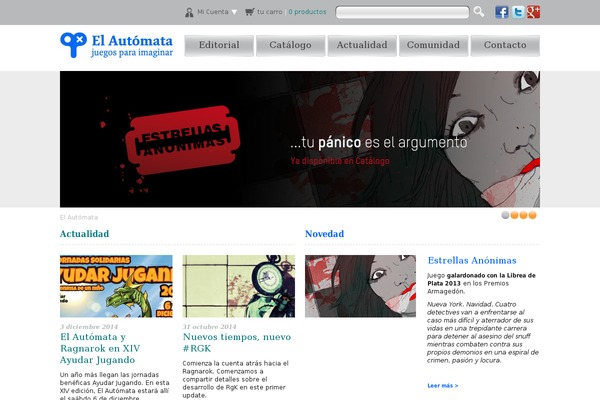Screen dimensions: 600x400
Task: Open the Contacto menu
Action: click(505, 46)
